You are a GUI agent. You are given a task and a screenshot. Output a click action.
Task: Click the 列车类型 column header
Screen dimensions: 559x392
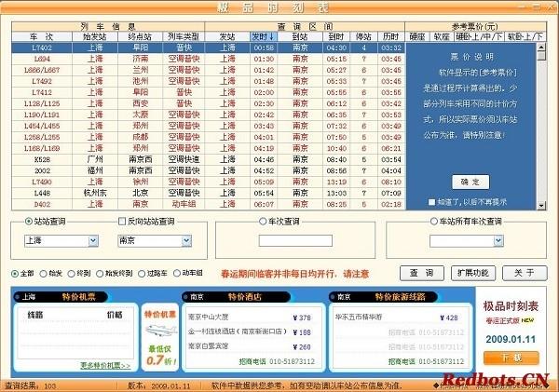coord(184,36)
